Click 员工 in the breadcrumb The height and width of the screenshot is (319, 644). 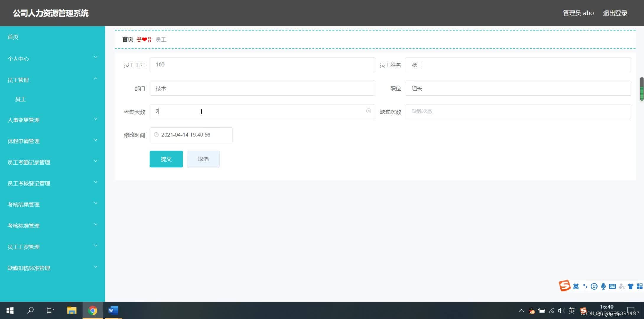click(161, 40)
